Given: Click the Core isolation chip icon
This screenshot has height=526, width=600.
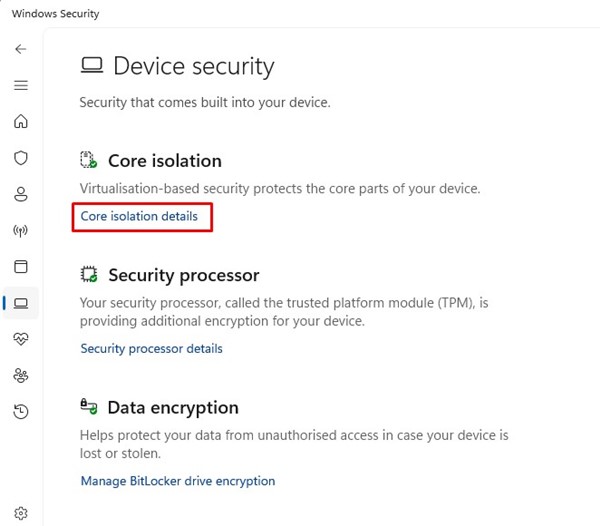Looking at the screenshot, I should 89,161.
